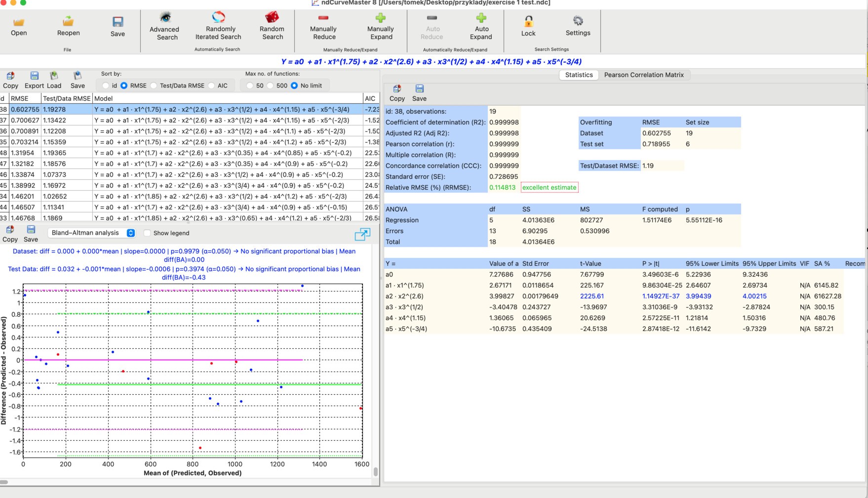The width and height of the screenshot is (868, 498).
Task: Click Manually Reduce minus icon
Action: [x=323, y=18]
